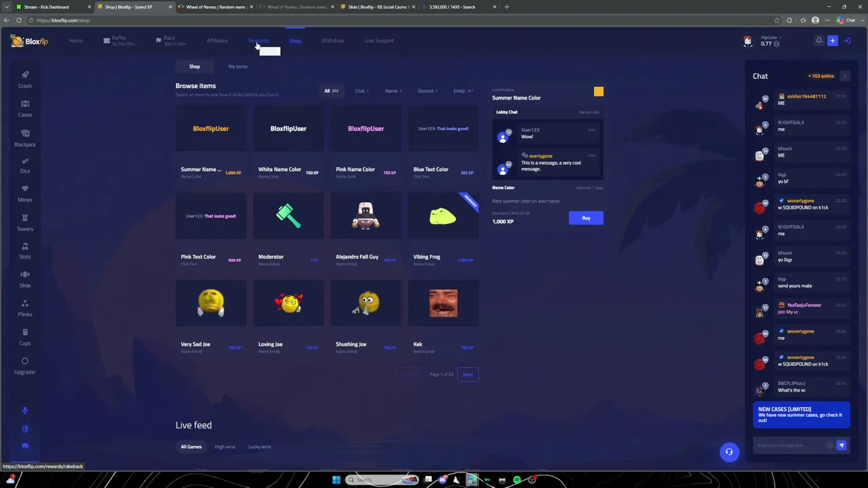Open Raffle in top navigation
Viewport: 868px width, 488px height.
[119, 41]
